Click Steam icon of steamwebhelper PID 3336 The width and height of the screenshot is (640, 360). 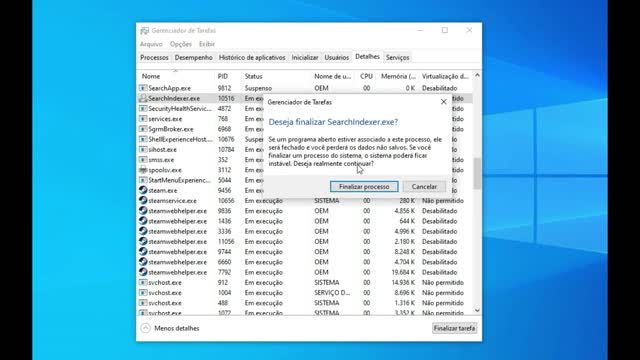click(143, 231)
